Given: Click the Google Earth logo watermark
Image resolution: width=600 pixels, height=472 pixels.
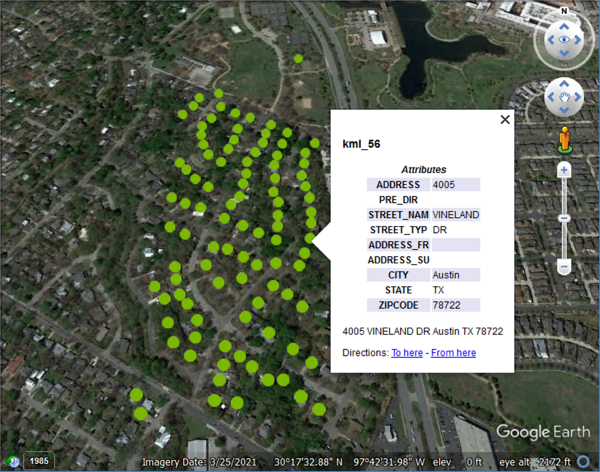Looking at the screenshot, I should (543, 432).
